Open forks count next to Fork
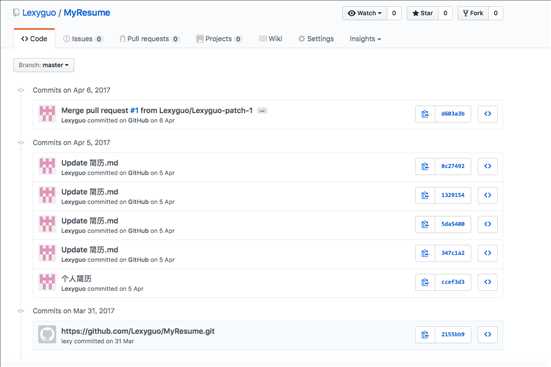Screen dimensions: 551x367 495,13
